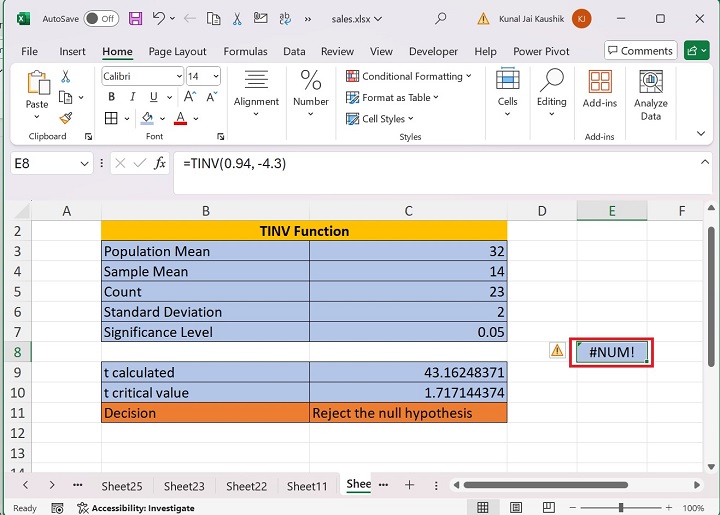Click the font color red swatch button

tap(180, 118)
